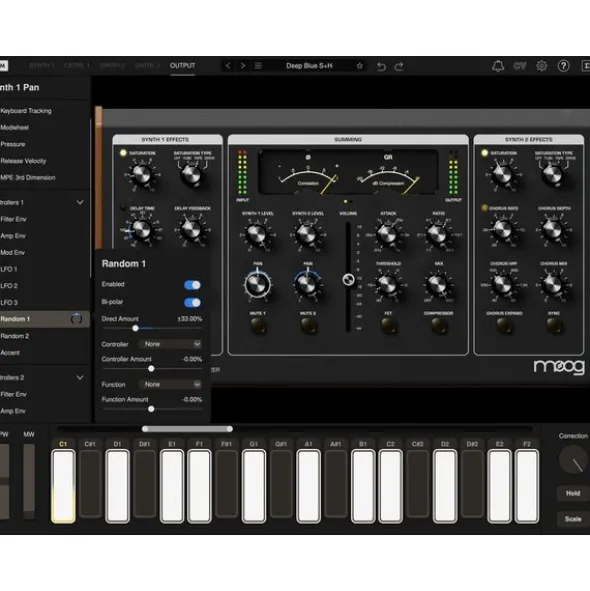Click the compressor Attack knob
This screenshot has height=591, width=590.
tap(388, 234)
